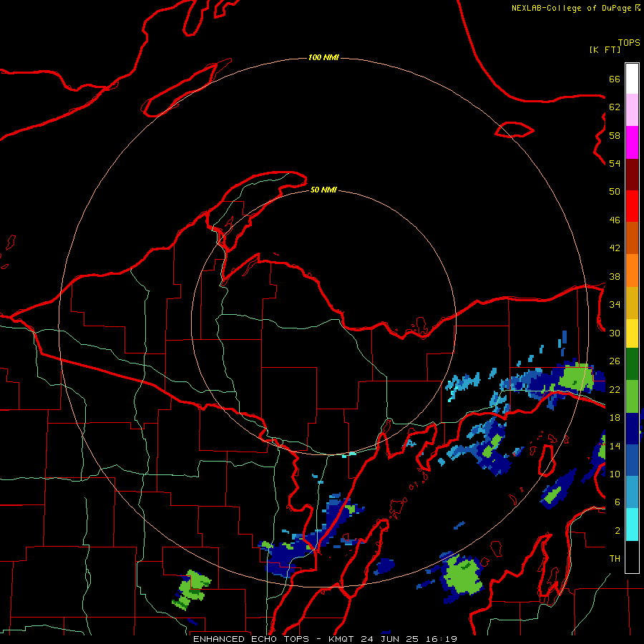Click the light pink legend swatch
644x644 pixels.
click(x=632, y=110)
